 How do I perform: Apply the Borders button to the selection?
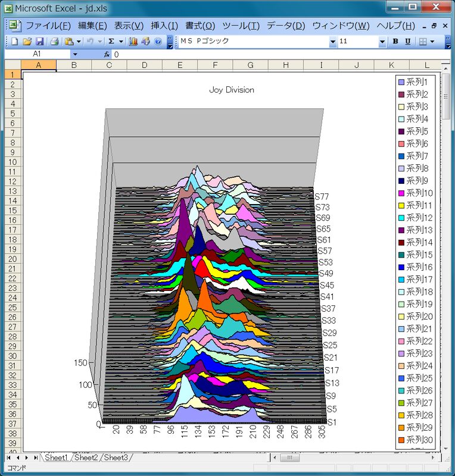[423, 41]
